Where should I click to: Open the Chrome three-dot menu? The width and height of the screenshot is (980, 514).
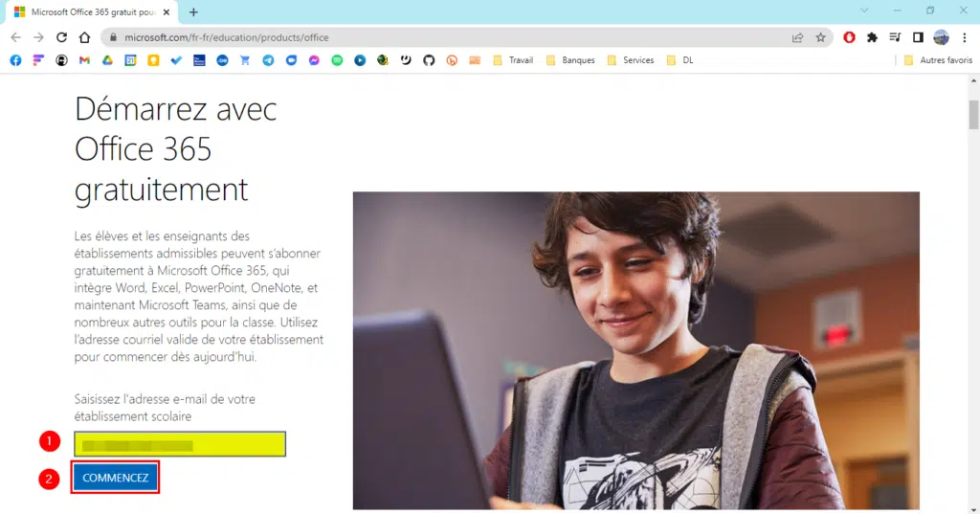click(x=965, y=37)
